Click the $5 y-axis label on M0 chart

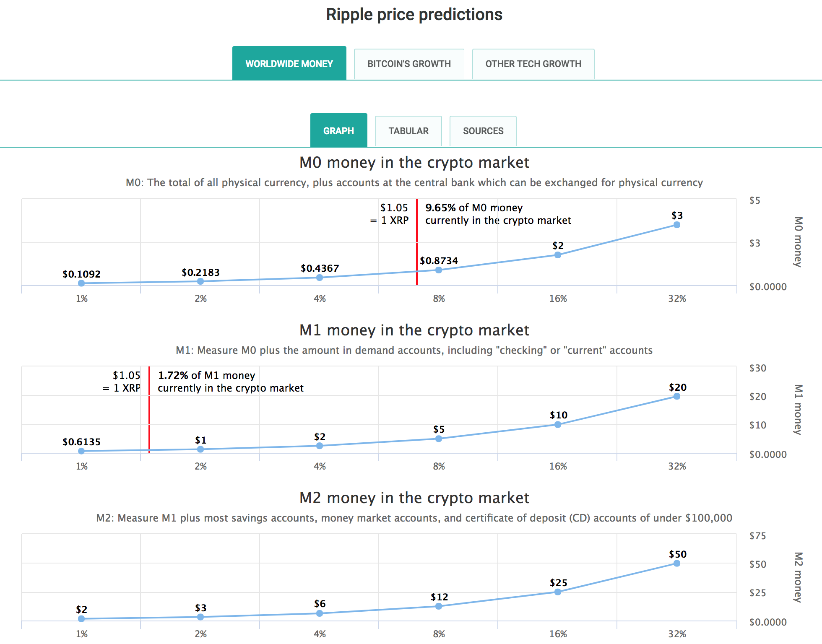pos(755,200)
